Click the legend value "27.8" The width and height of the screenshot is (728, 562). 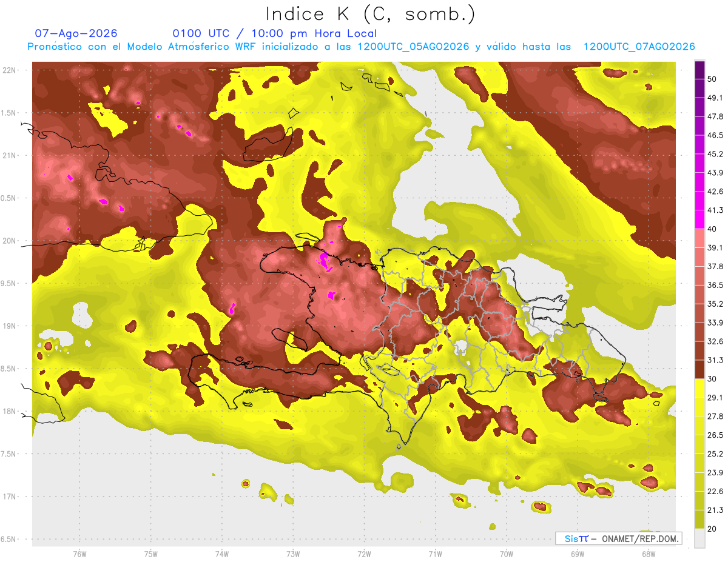coord(715,416)
